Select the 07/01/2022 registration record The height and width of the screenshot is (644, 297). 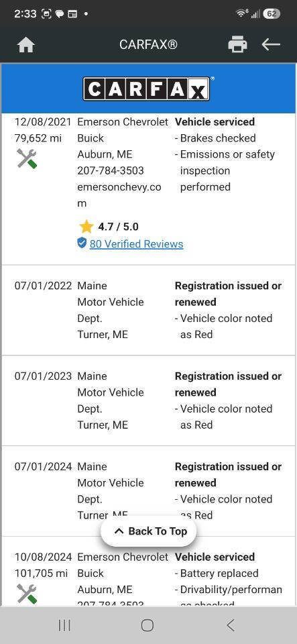(149, 310)
